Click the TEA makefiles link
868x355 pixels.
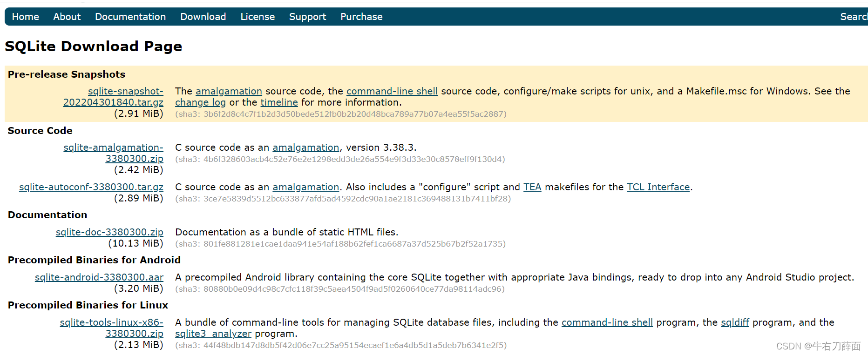(x=532, y=187)
